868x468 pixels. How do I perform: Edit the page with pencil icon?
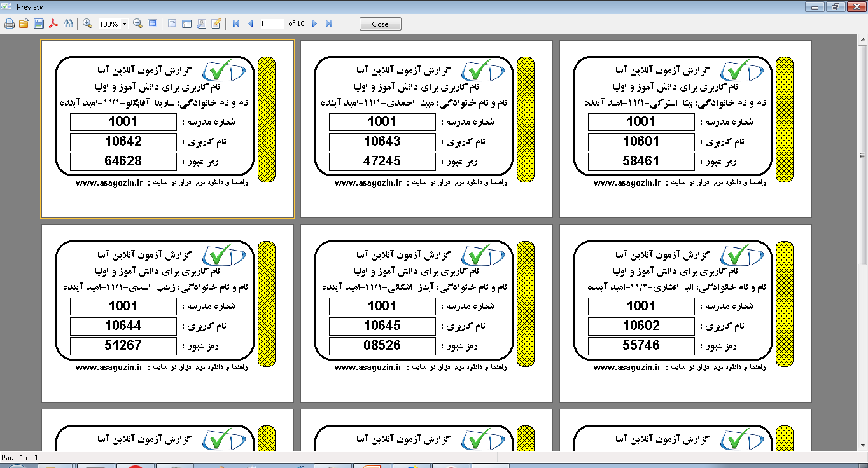(216, 24)
